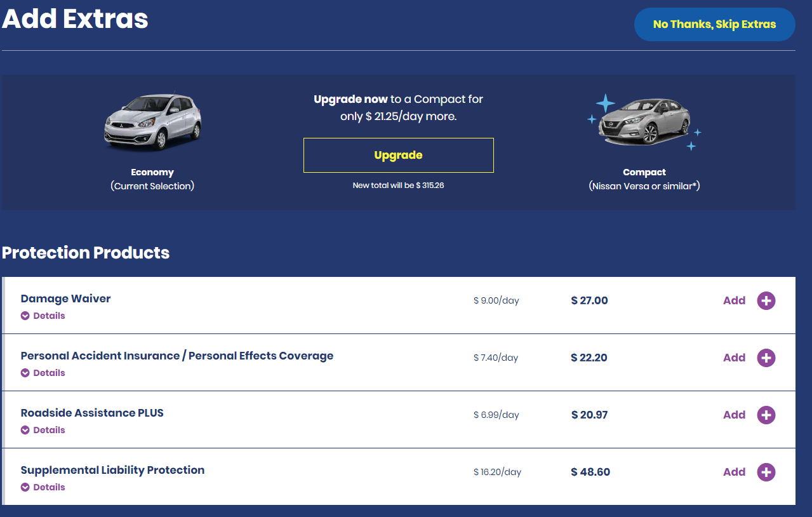
Task: Click the plus icon for Damage Waiver
Action: pyautogui.click(x=766, y=300)
